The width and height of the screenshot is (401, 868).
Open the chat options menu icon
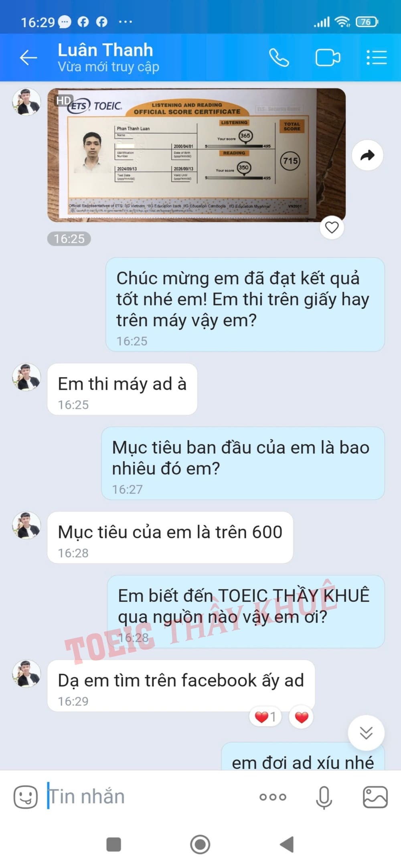377,57
